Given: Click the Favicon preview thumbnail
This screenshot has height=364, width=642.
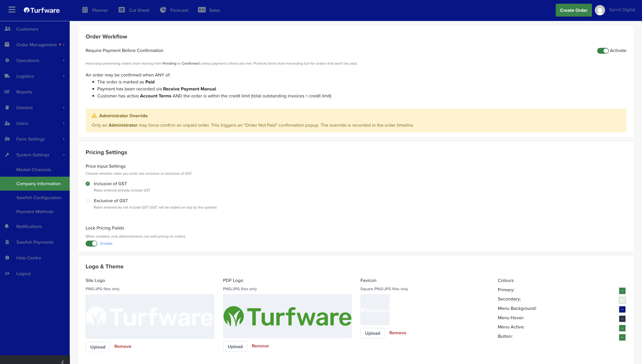Looking at the screenshot, I should pos(375,310).
